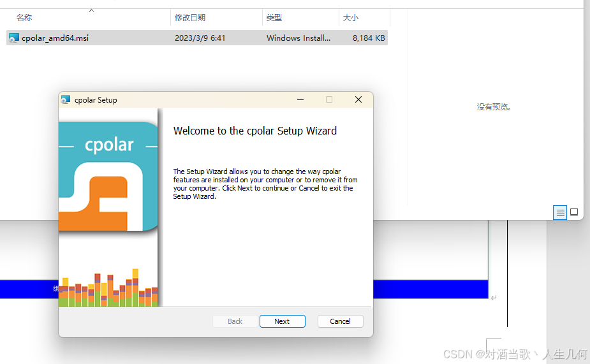The image size is (590, 364).
Task: Sort by 修改日期 column header
Action: (190, 18)
